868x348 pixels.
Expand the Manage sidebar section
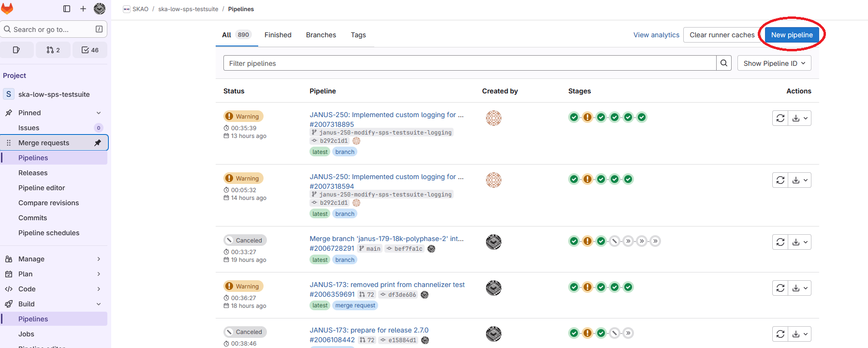pos(99,259)
